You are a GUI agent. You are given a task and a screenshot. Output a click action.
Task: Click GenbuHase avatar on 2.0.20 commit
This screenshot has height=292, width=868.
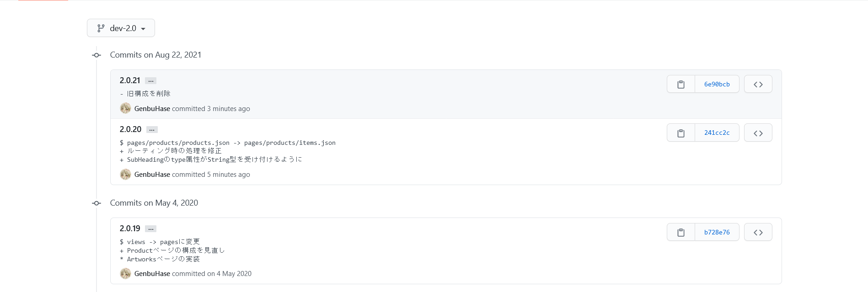125,174
